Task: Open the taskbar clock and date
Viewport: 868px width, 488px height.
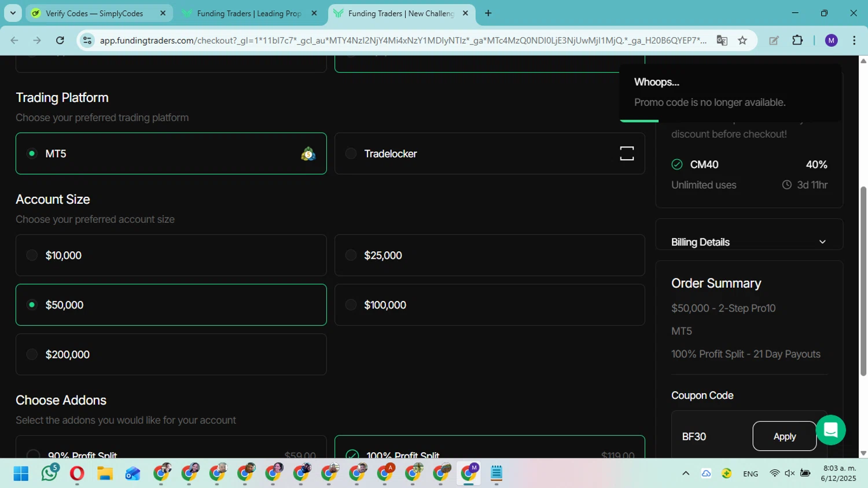Action: [x=839, y=474]
